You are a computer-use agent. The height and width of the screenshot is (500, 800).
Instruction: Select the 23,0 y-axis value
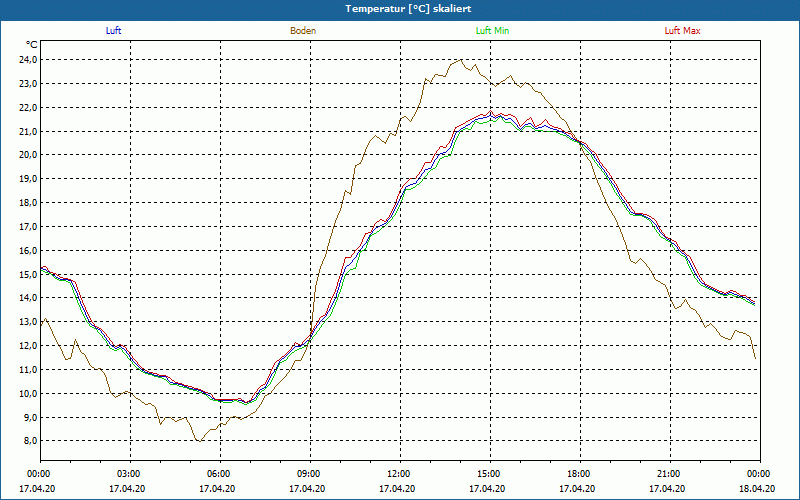pyautogui.click(x=29, y=84)
